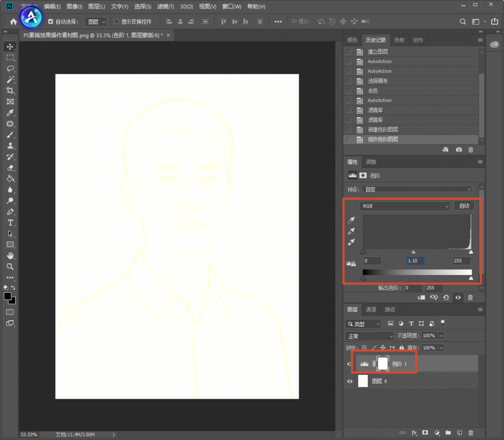
Task: Add a layer style with the fx icon
Action: coord(414,433)
